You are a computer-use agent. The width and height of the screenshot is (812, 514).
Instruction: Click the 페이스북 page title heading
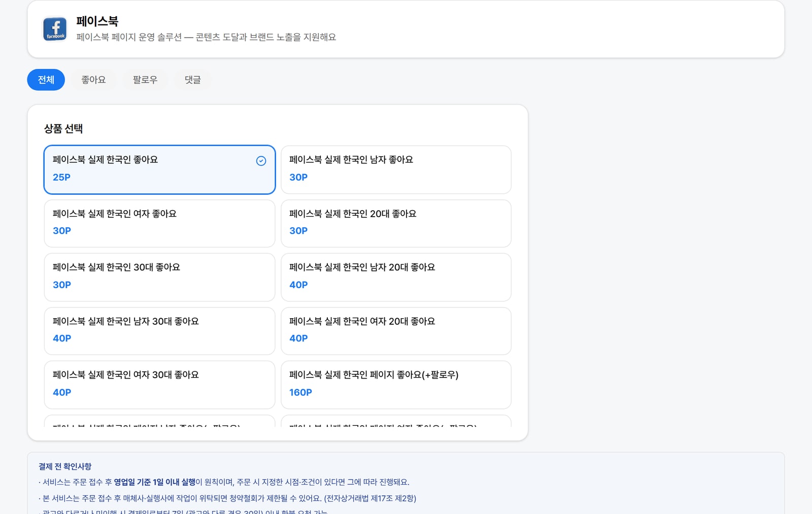(97, 21)
